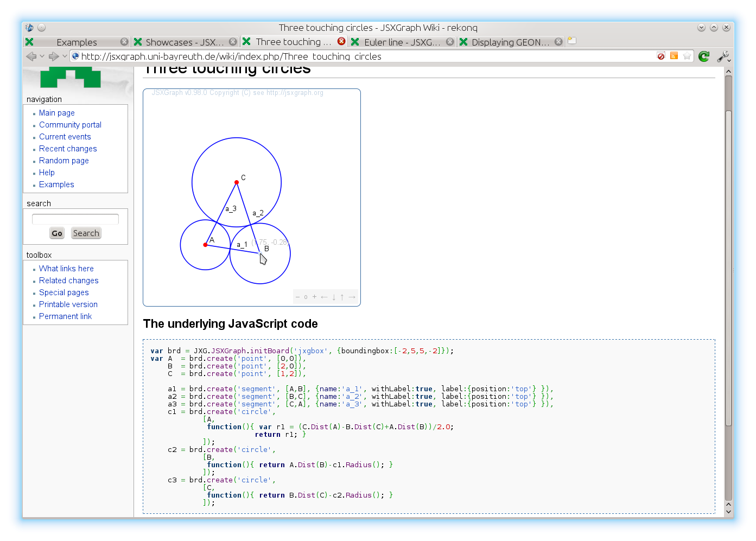Switch to the Displaying GEON tab
Viewport: 756px width, 541px height.
coord(510,42)
